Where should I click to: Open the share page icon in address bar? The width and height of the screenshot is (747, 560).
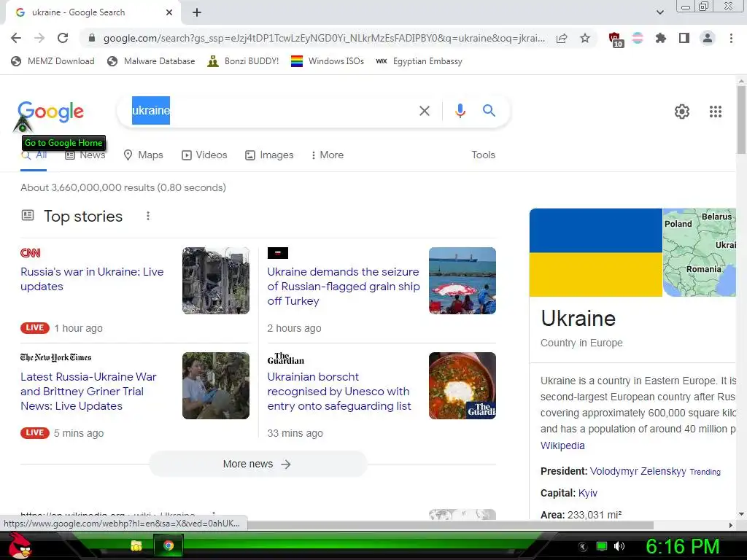(562, 38)
